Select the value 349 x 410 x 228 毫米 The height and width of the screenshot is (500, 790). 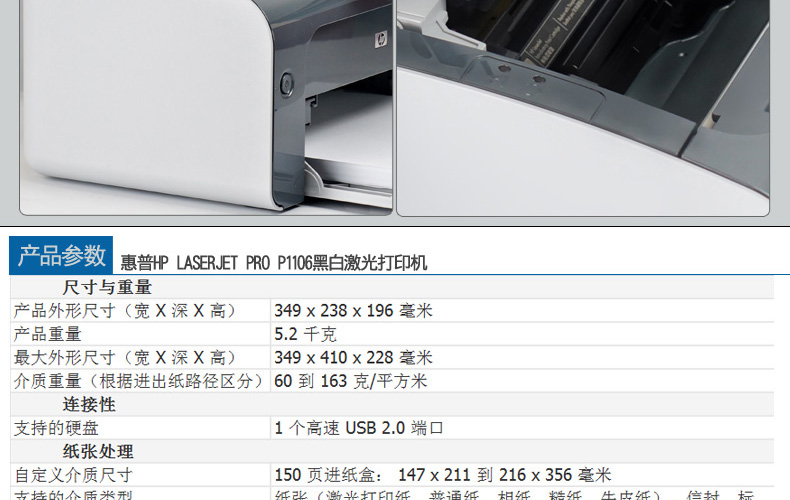[x=353, y=357]
